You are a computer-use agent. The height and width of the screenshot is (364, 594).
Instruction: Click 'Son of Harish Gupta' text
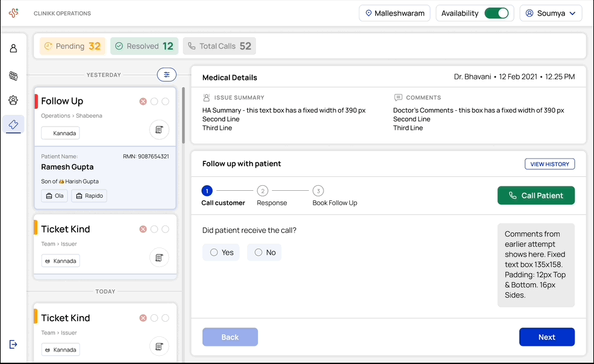point(70,181)
